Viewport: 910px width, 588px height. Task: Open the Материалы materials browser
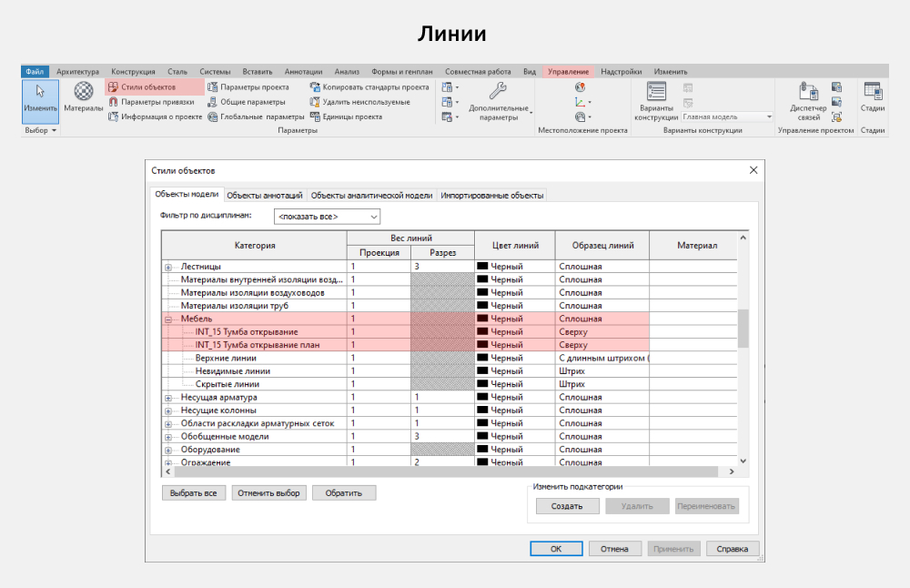(84, 97)
